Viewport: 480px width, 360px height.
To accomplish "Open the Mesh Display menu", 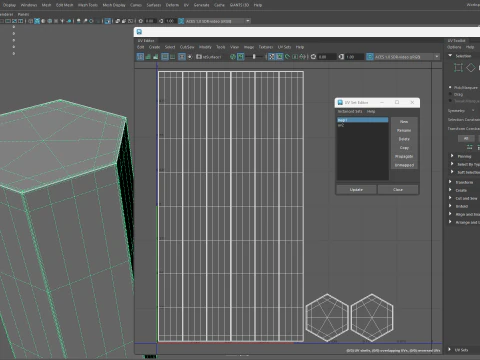I will pos(114,5).
